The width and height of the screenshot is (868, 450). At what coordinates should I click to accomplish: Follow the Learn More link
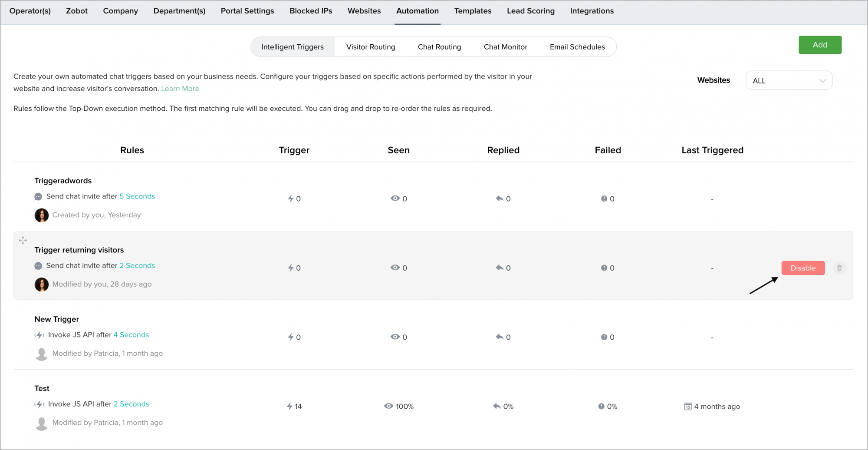(x=180, y=89)
